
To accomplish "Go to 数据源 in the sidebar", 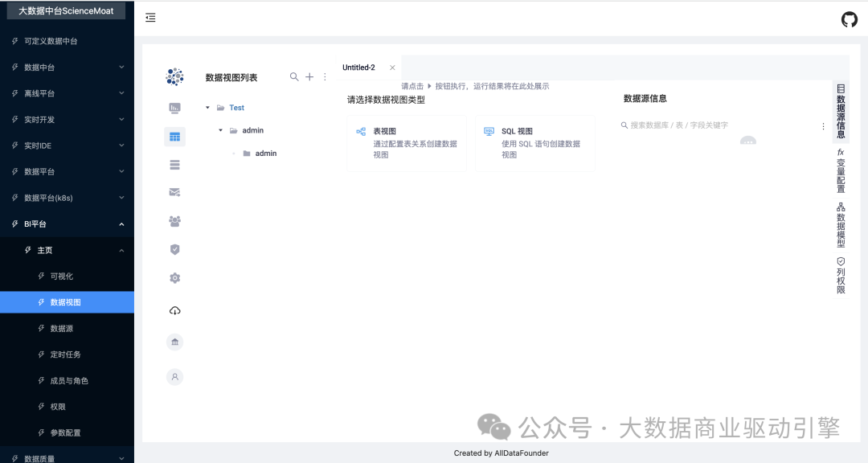I will click(x=62, y=329).
